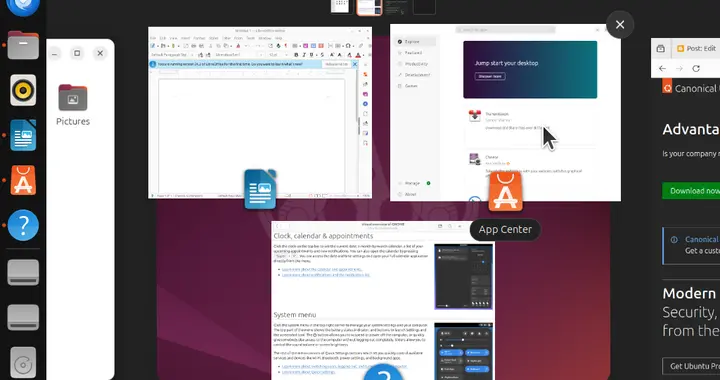
Task: Select the empty last workspace thumbnail
Action: 424,7
